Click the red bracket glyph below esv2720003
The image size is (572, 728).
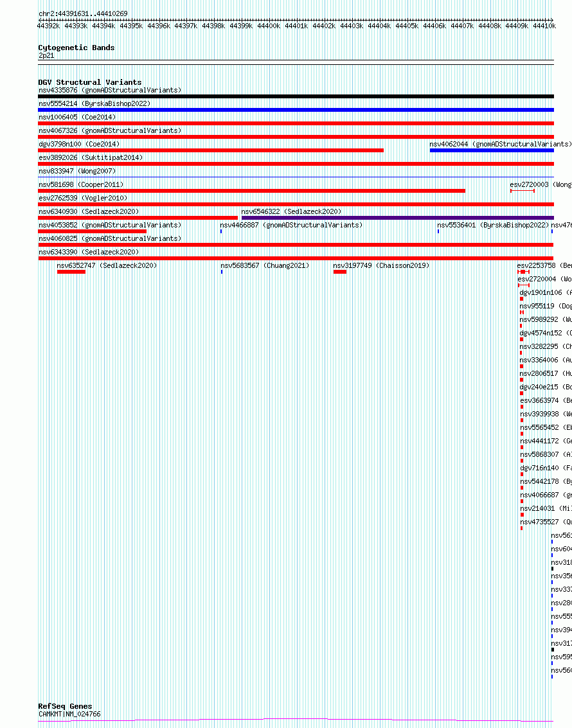pyautogui.click(x=523, y=191)
